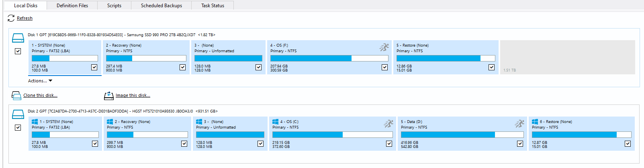Click the Disk 1 drive icon

[x=18, y=38]
